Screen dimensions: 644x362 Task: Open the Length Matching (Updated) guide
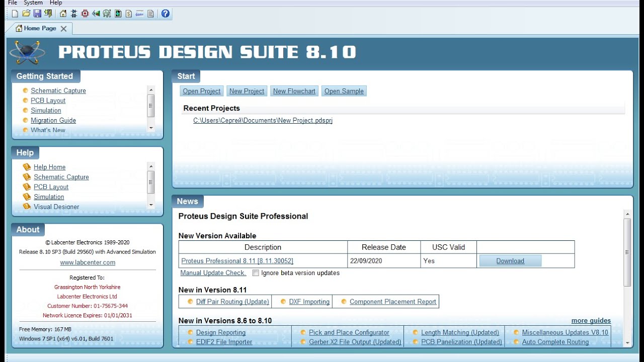[x=460, y=332]
